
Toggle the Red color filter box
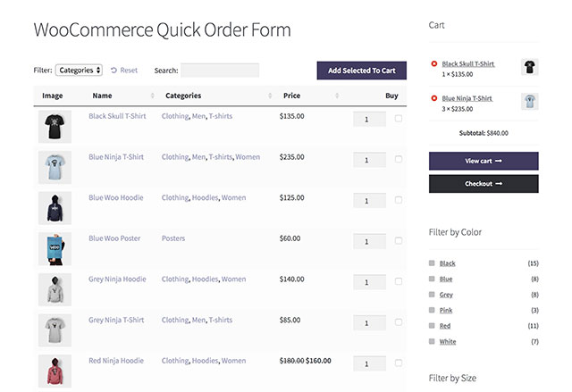432,326
